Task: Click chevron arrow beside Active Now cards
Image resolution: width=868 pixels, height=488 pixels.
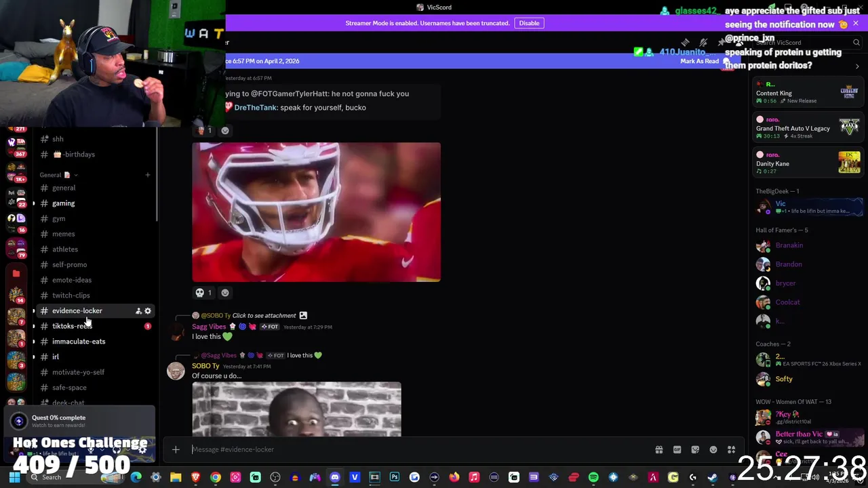Action: [857, 66]
